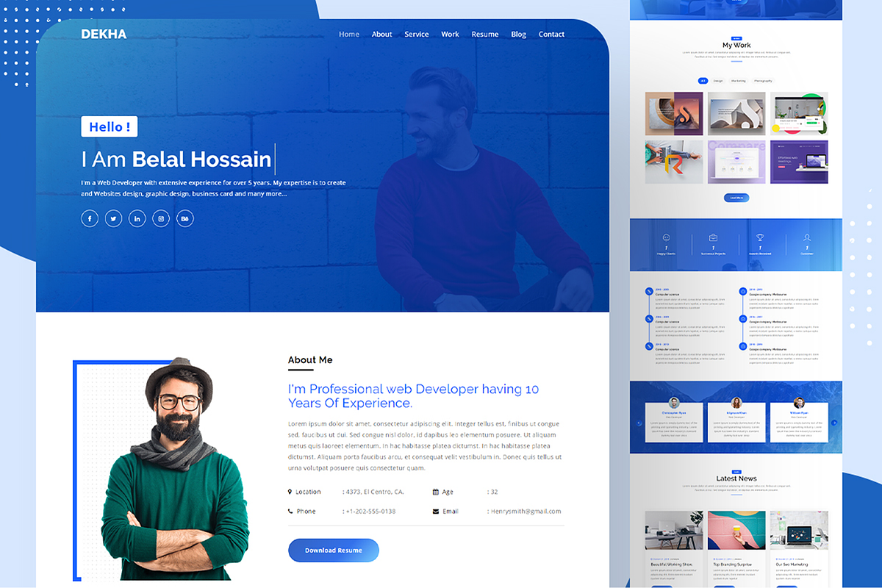
Task: Open the Beautiful Working Show blog image
Action: tap(674, 531)
